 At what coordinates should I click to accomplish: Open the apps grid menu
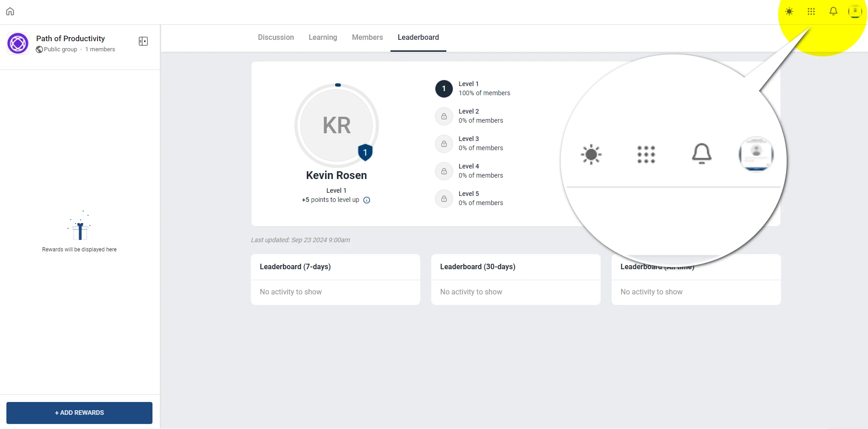coord(811,11)
